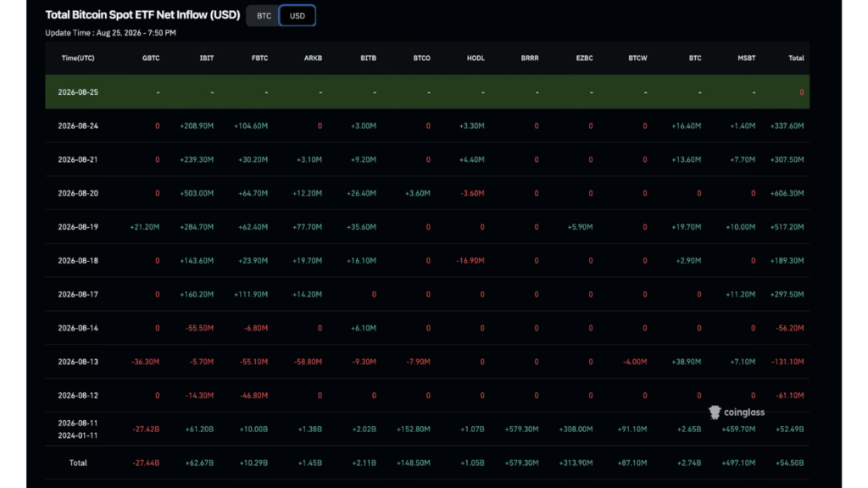Click the FBTC column header

(259, 58)
